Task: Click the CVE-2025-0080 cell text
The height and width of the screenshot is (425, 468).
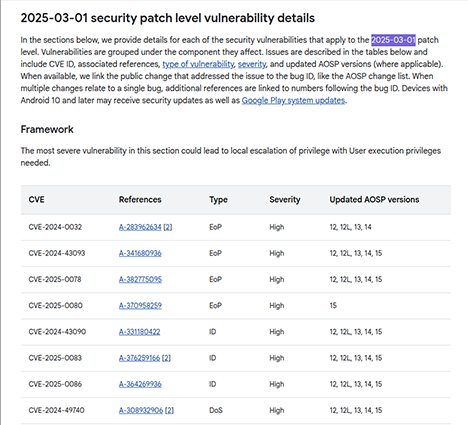Action: (55, 306)
